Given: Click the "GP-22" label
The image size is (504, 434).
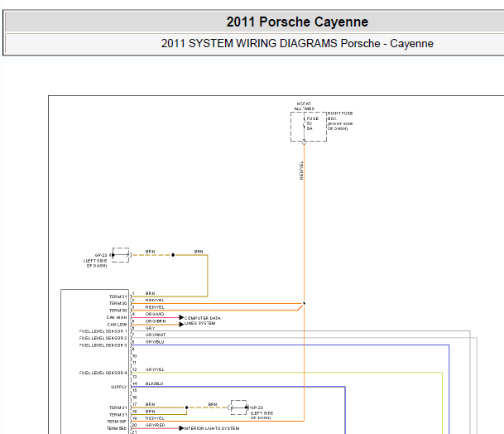Looking at the screenshot, I should pyautogui.click(x=257, y=407).
